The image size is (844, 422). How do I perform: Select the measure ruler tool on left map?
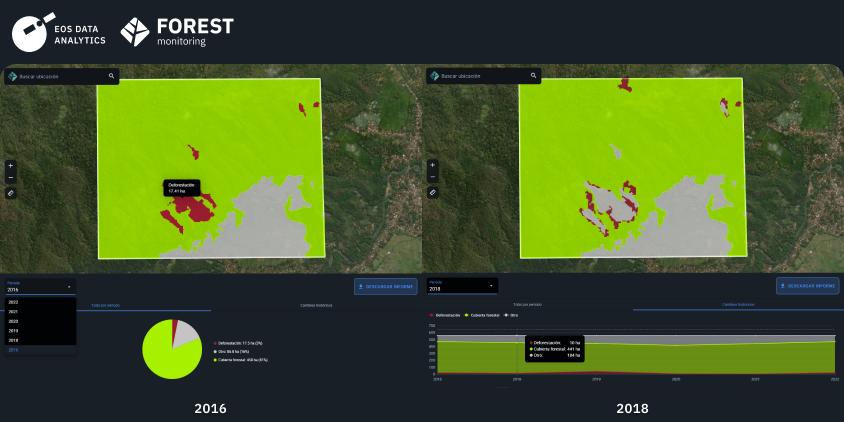tap(10, 192)
